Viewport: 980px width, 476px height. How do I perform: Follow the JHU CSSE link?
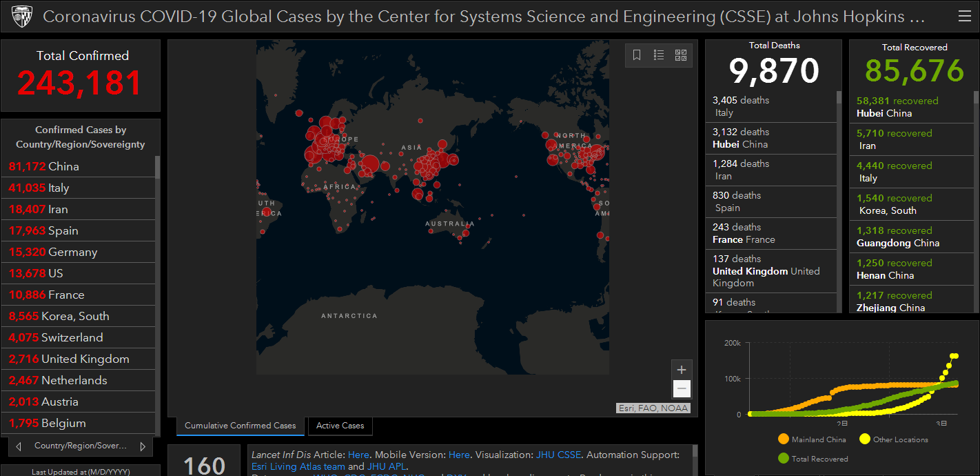(x=558, y=455)
